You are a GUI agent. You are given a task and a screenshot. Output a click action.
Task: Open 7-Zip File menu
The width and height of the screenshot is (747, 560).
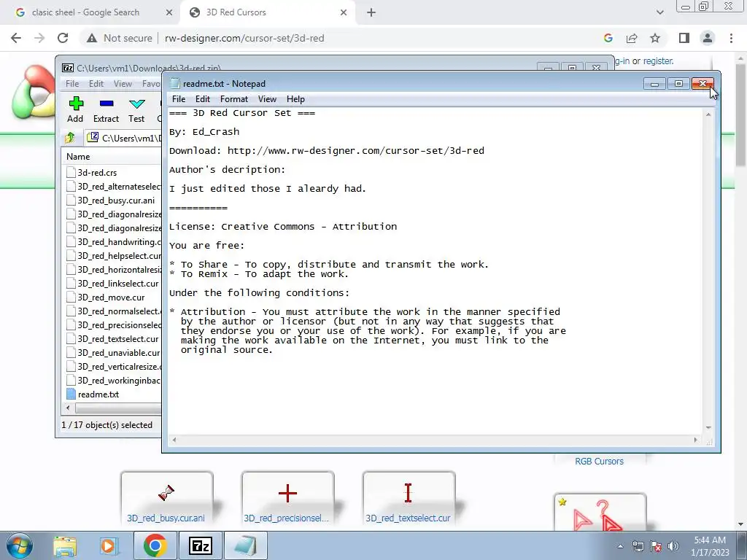point(72,84)
